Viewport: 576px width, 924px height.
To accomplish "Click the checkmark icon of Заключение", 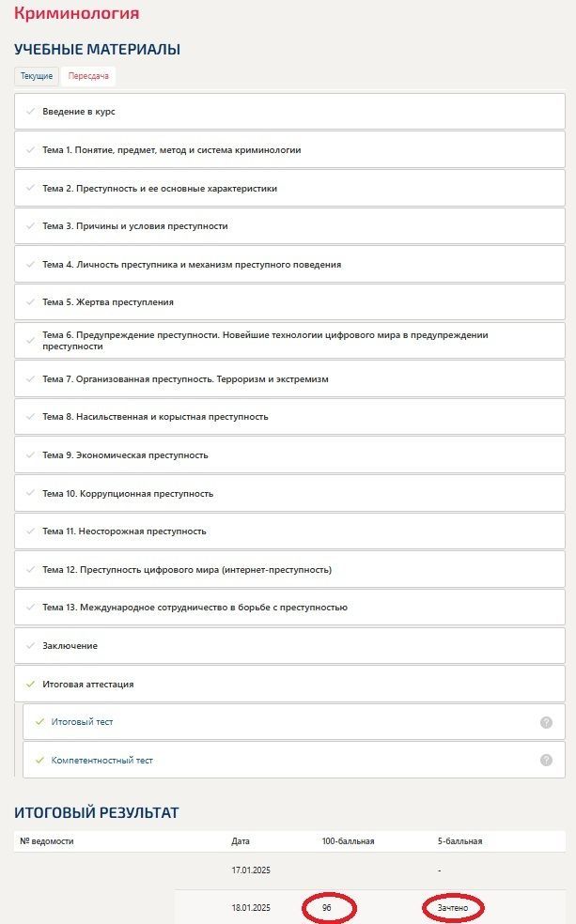I will (31, 646).
